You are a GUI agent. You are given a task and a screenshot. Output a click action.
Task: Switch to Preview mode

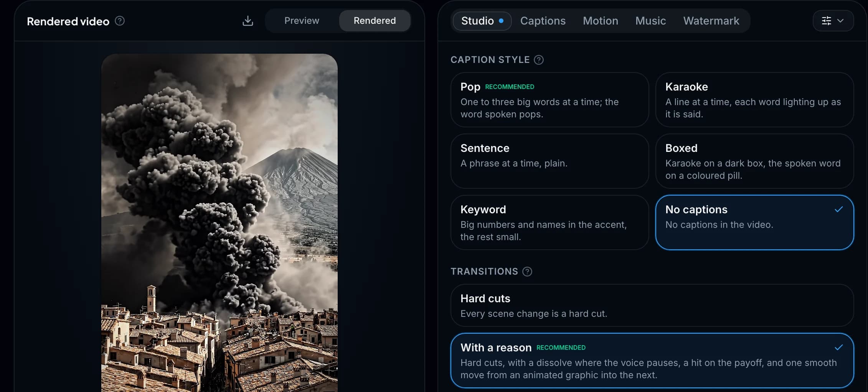[302, 21]
